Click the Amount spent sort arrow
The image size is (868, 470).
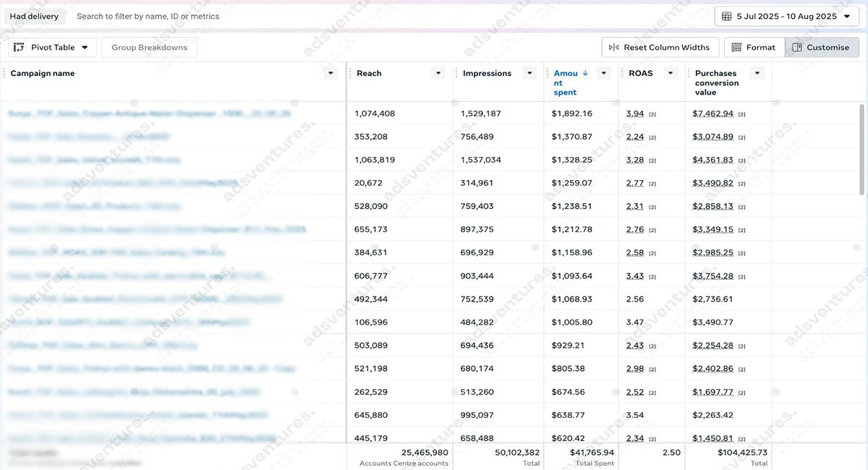585,73
